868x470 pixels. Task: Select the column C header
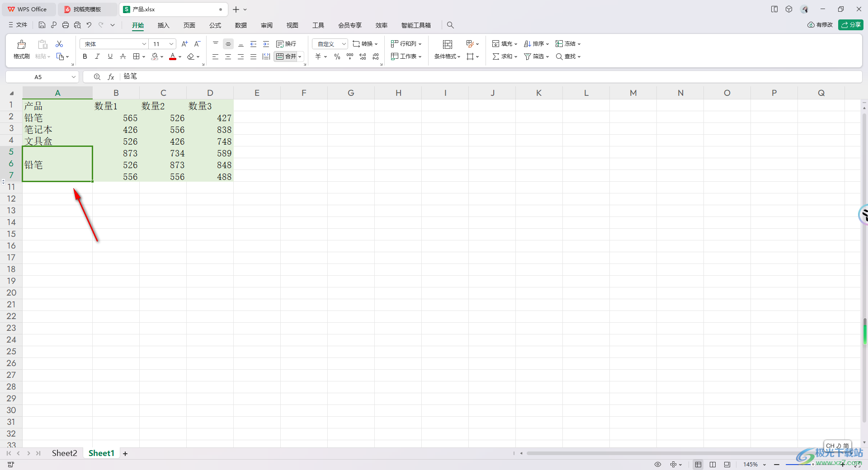click(163, 93)
